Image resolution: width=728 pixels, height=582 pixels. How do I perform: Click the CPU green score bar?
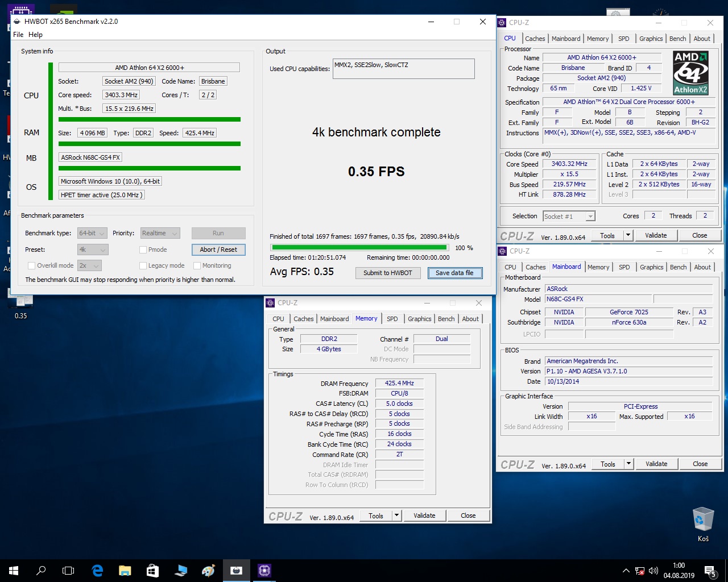pyautogui.click(x=150, y=119)
